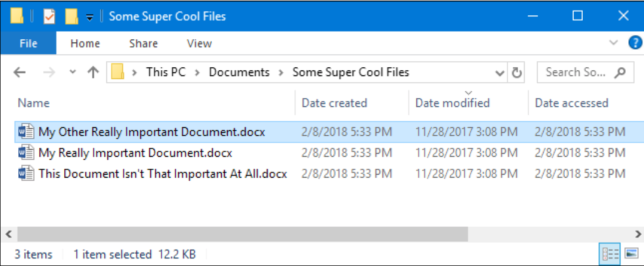644x266 pixels.
Task: Open the Share ribbon tab
Action: coord(143,43)
